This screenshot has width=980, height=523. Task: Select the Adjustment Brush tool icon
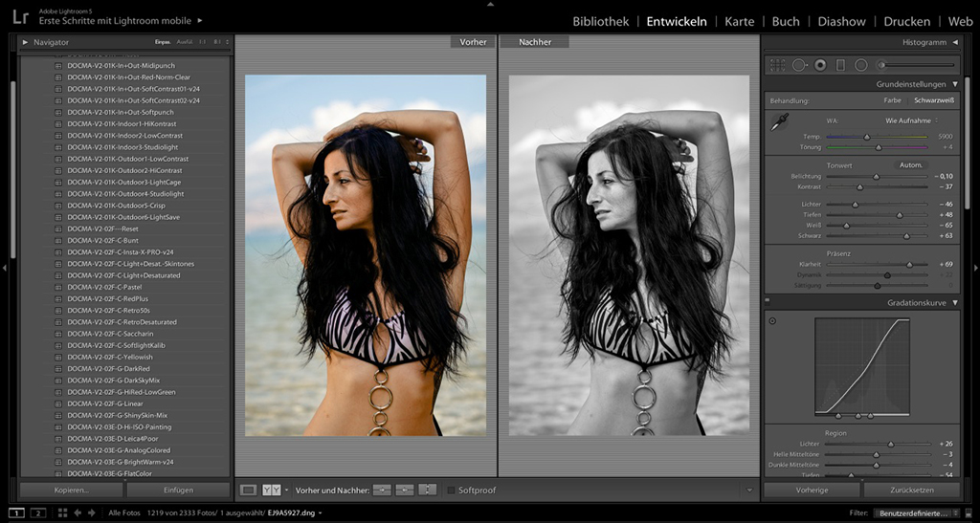pos(916,65)
